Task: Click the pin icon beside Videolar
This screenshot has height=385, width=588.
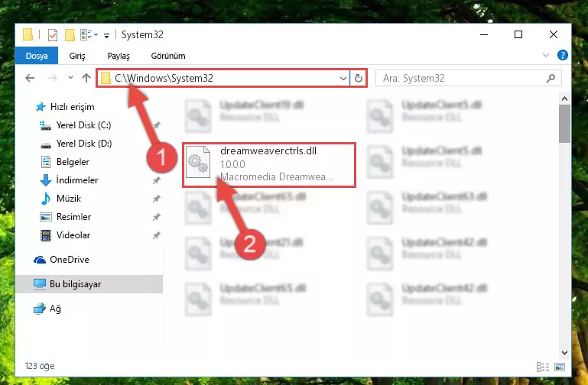Action: click(x=157, y=235)
